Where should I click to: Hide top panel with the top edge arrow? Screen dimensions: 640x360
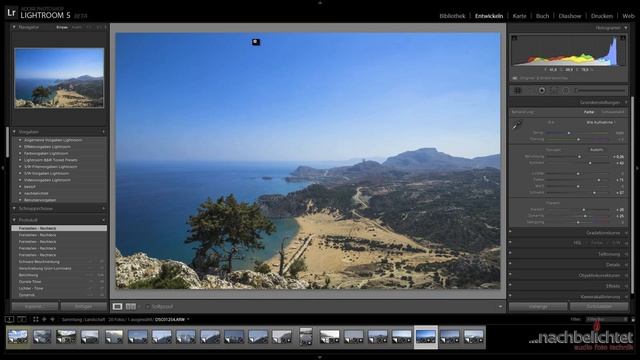(x=320, y=2)
